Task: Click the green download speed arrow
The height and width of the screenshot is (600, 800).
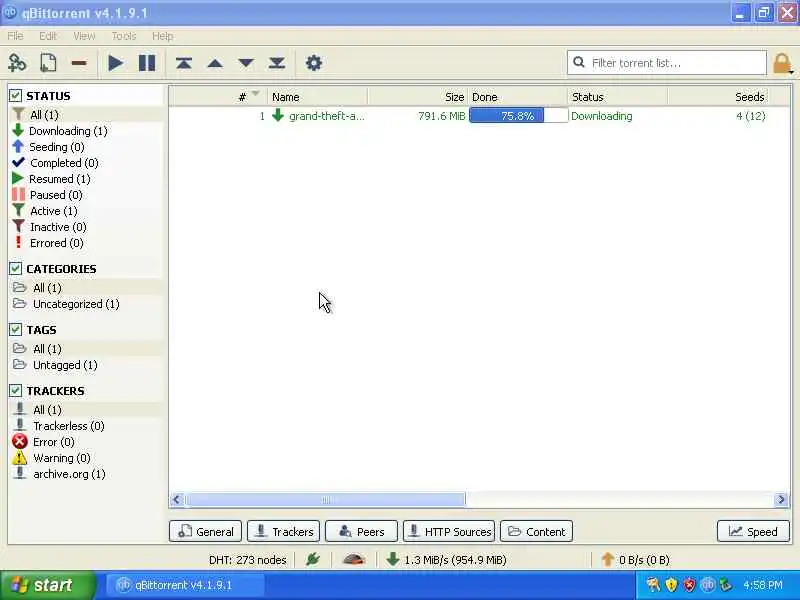Action: click(x=392, y=559)
